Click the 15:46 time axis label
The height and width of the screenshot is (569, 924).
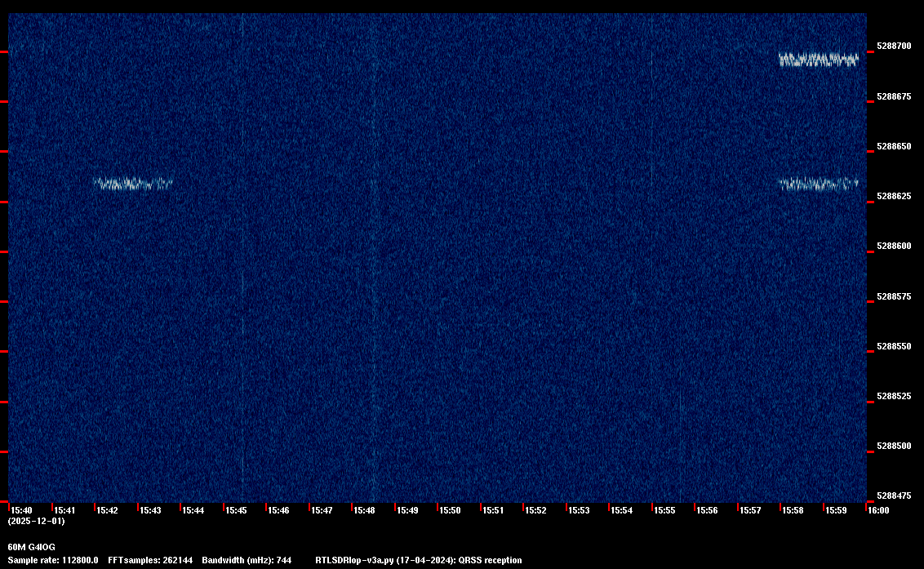tap(278, 510)
